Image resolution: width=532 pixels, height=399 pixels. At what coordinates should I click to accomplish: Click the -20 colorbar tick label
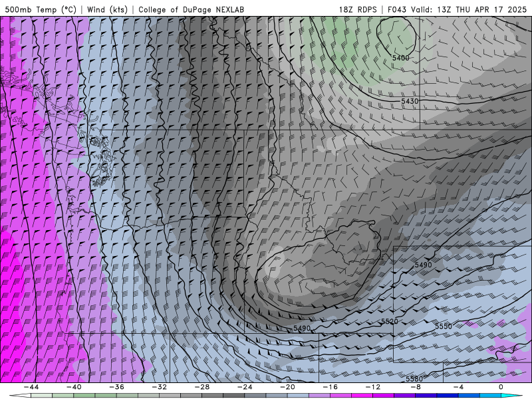coord(287,387)
